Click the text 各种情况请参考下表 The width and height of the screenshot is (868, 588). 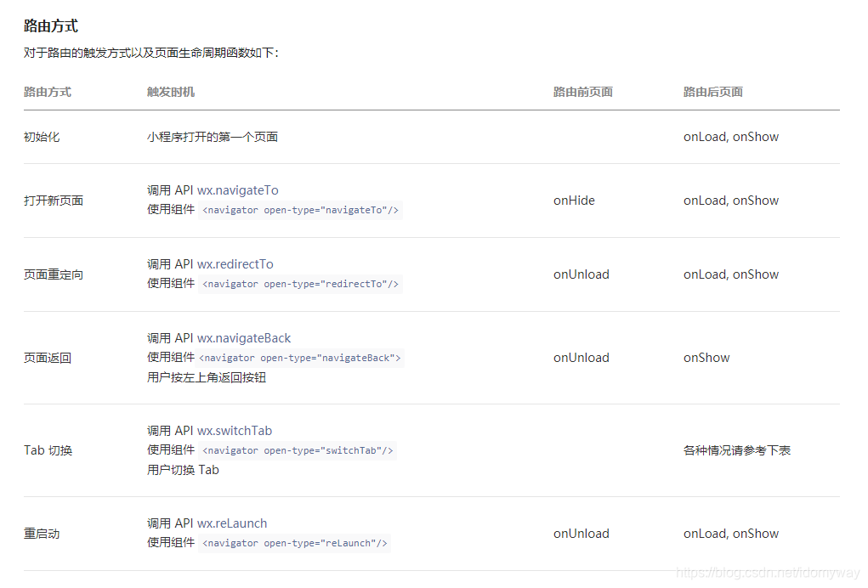737,450
